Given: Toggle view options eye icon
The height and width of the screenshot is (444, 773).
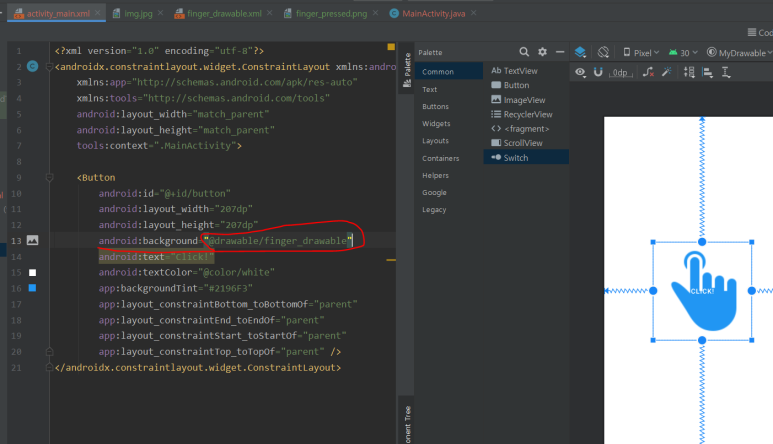Looking at the screenshot, I should coord(580,72).
